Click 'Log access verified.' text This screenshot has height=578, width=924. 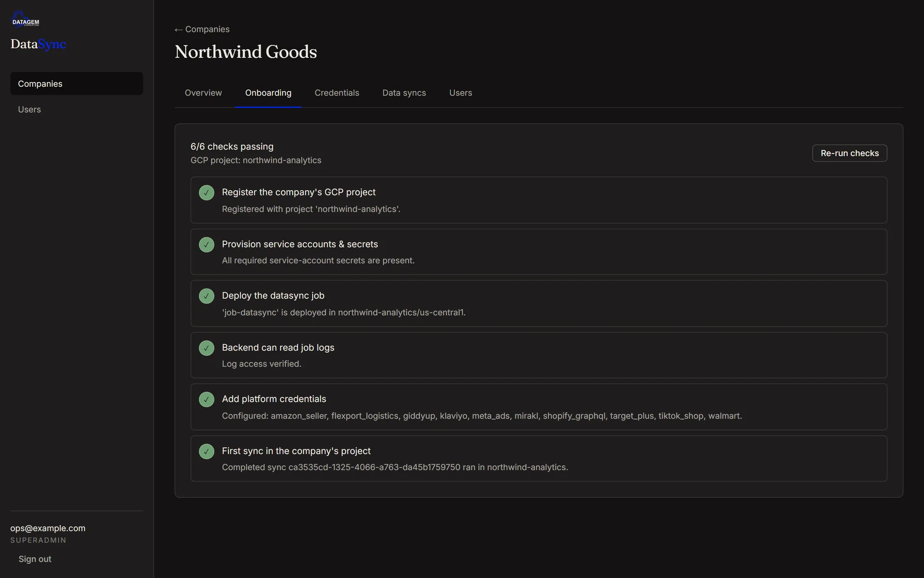[x=261, y=364]
